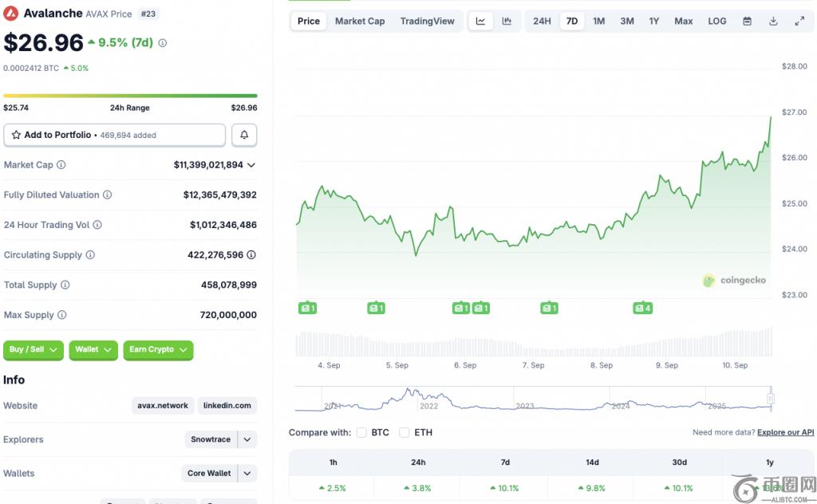Switch to candlestick chart view icon

coord(507,22)
